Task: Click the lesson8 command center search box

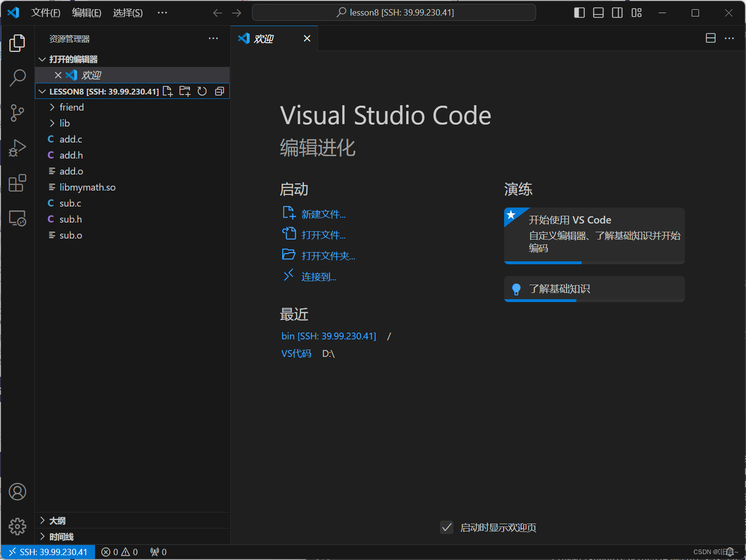Action: tap(394, 13)
